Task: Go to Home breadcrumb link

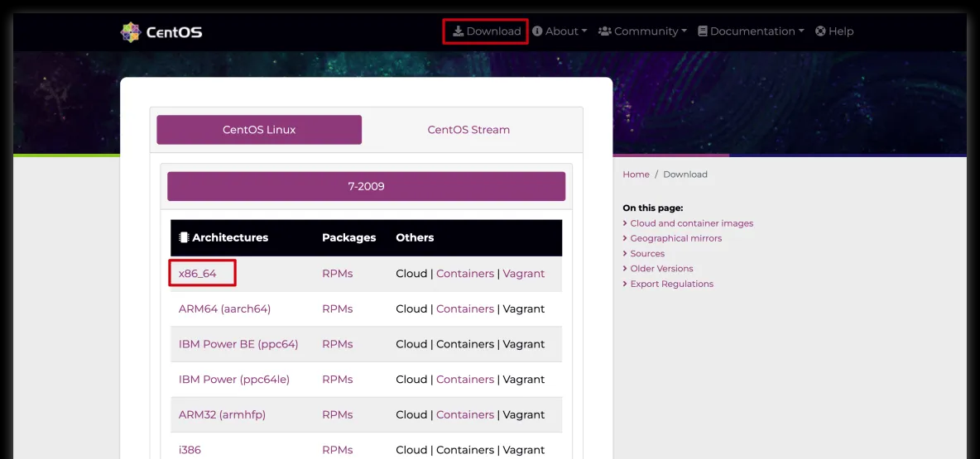Action: pyautogui.click(x=636, y=175)
